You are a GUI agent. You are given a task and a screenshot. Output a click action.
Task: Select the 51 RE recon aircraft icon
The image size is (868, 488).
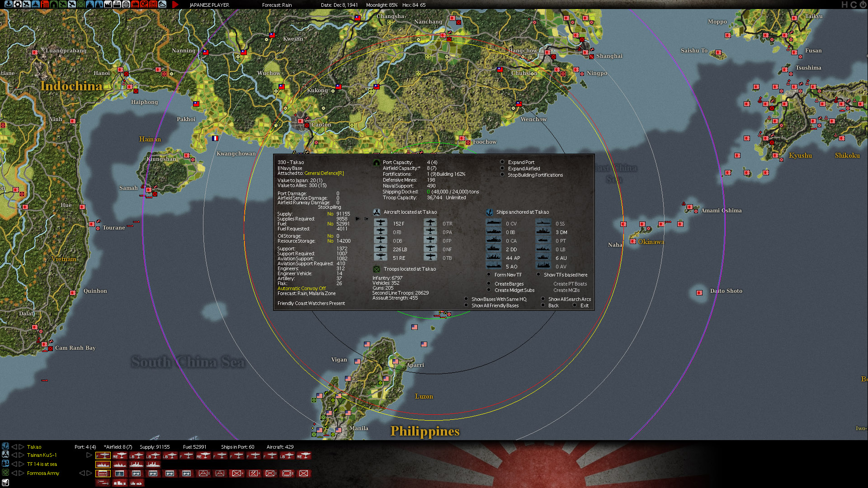[381, 258]
